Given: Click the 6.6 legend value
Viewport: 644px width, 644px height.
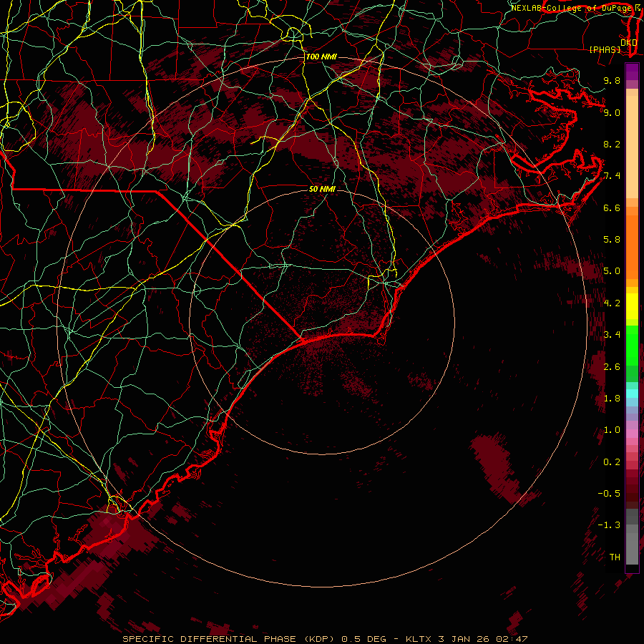Looking at the screenshot, I should coord(612,208).
